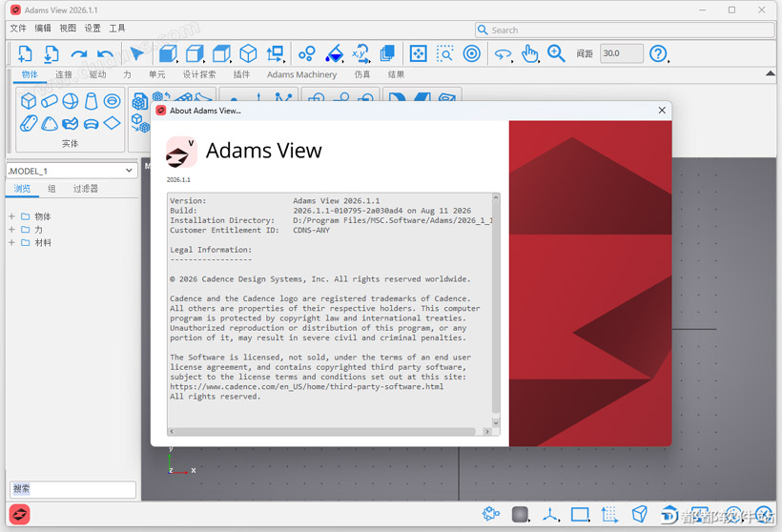Create a Link solid from the ribbon
782x532 pixels.
pos(29,123)
